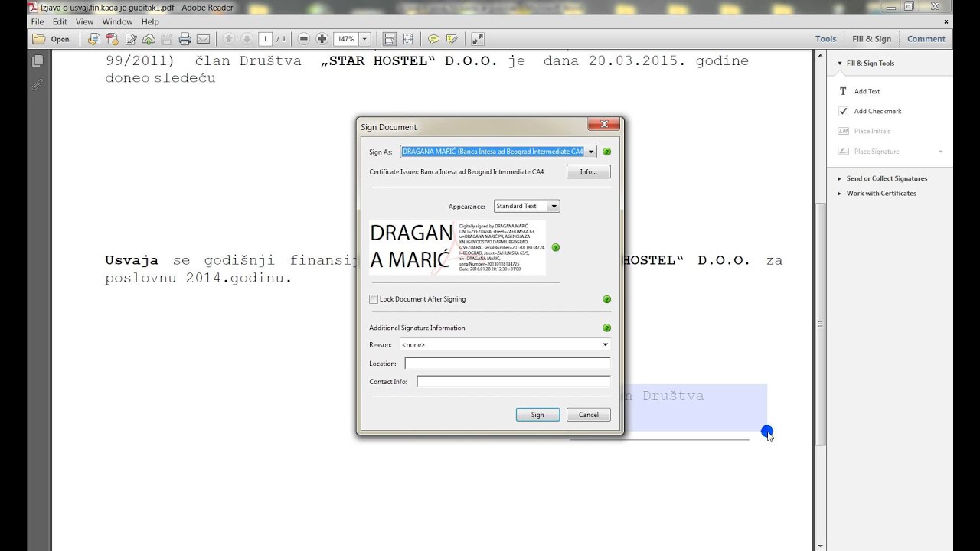Click the Print icon in toolbar
980x551 pixels.
click(185, 39)
